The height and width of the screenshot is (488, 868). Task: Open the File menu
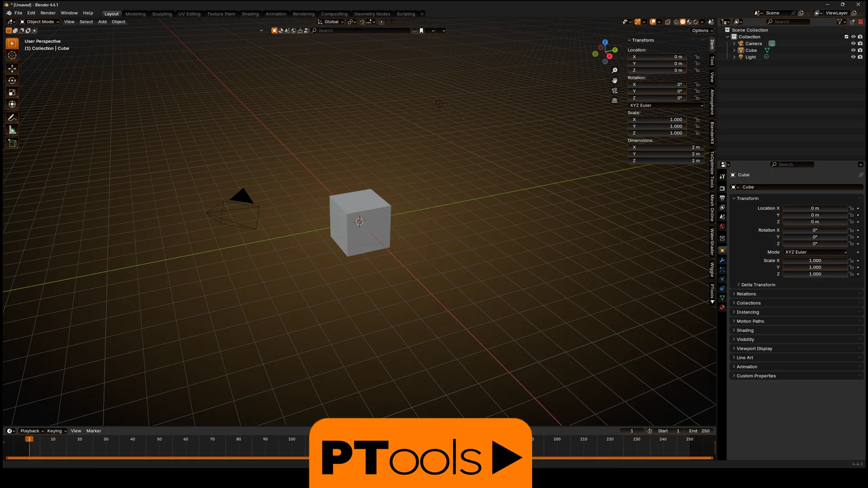click(18, 13)
